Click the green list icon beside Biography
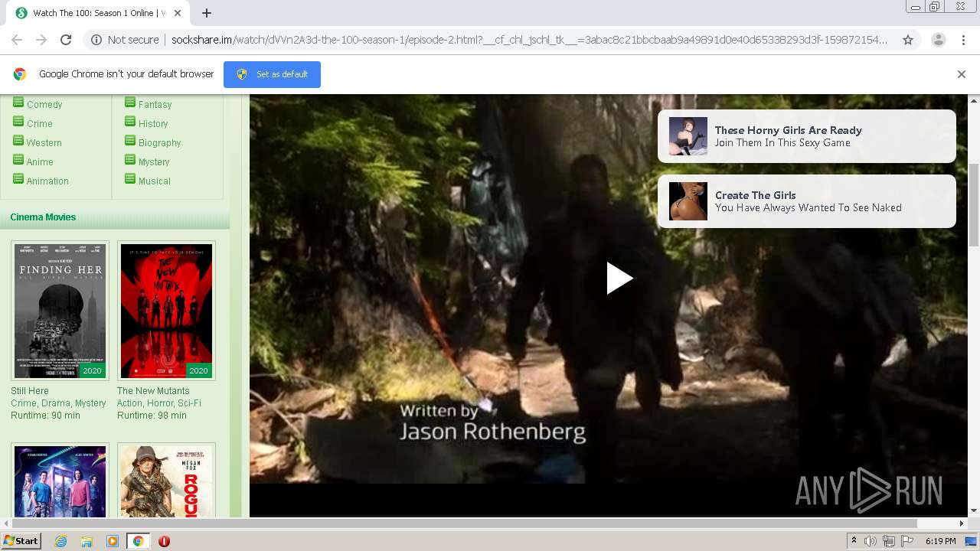 pyautogui.click(x=130, y=141)
